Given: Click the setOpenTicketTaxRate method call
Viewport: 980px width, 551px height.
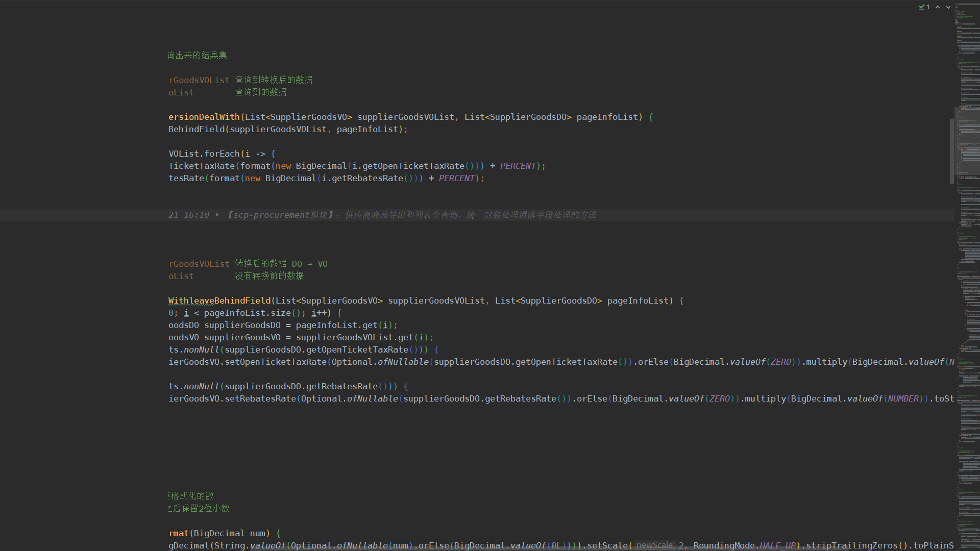Looking at the screenshot, I should pyautogui.click(x=276, y=362).
